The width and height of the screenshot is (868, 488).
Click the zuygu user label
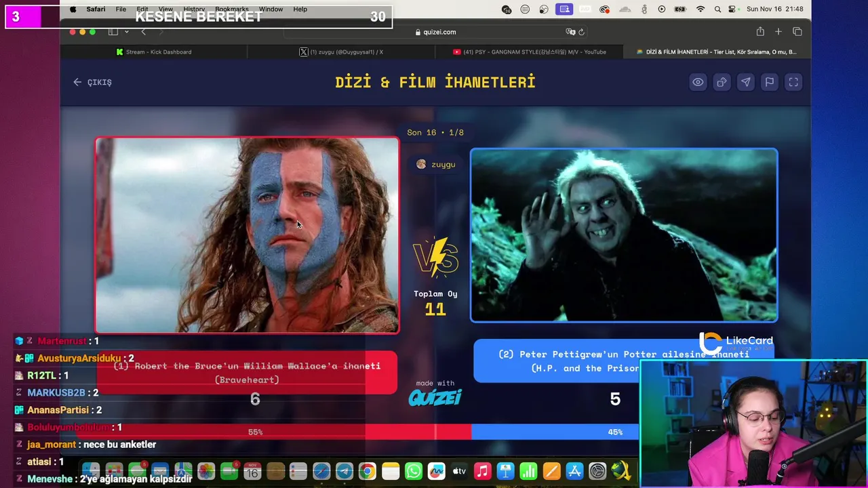point(435,164)
